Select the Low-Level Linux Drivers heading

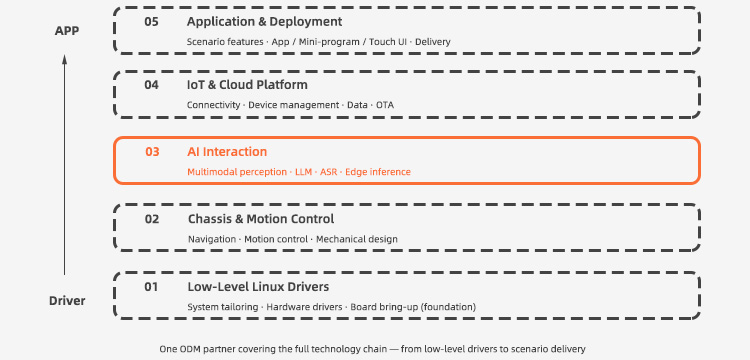click(x=258, y=287)
